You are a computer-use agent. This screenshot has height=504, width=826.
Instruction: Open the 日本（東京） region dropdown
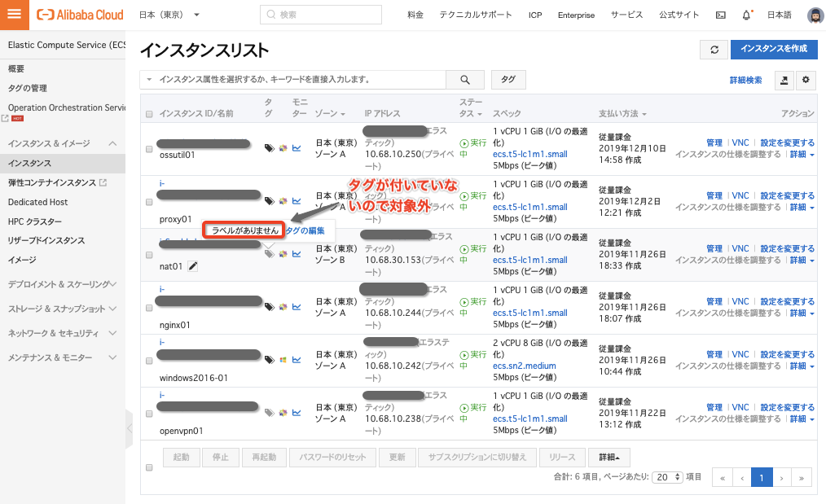(x=169, y=15)
